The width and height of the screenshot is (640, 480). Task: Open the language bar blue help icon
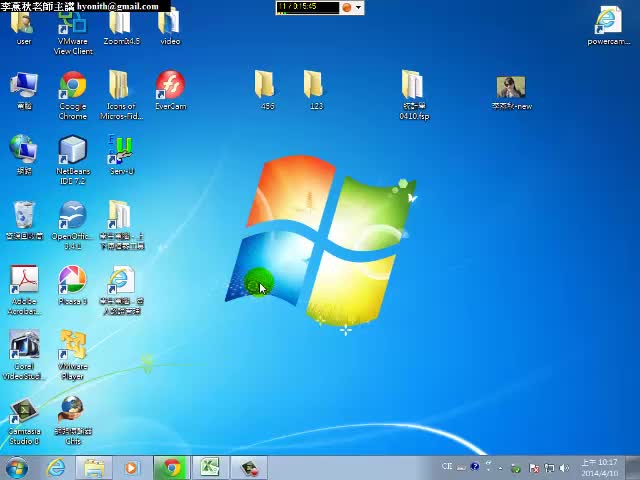[x=474, y=466]
